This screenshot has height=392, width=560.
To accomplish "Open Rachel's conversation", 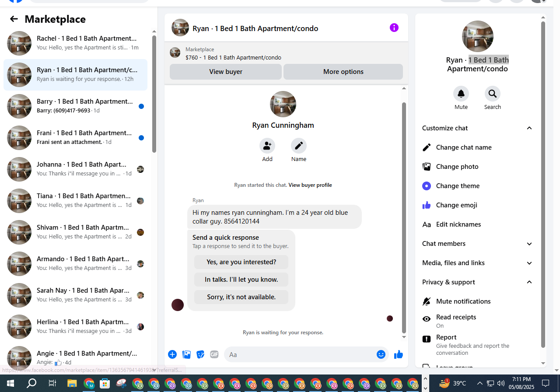I will (x=75, y=43).
